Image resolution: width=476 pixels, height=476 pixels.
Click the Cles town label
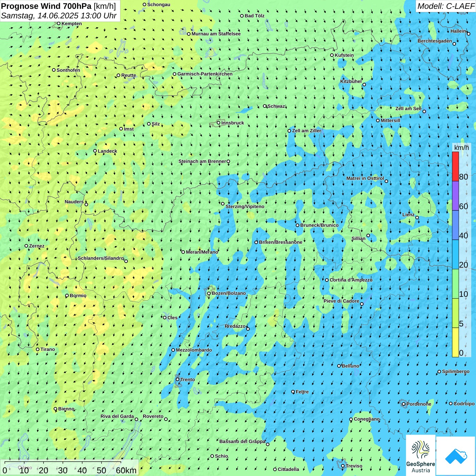pos(172,318)
